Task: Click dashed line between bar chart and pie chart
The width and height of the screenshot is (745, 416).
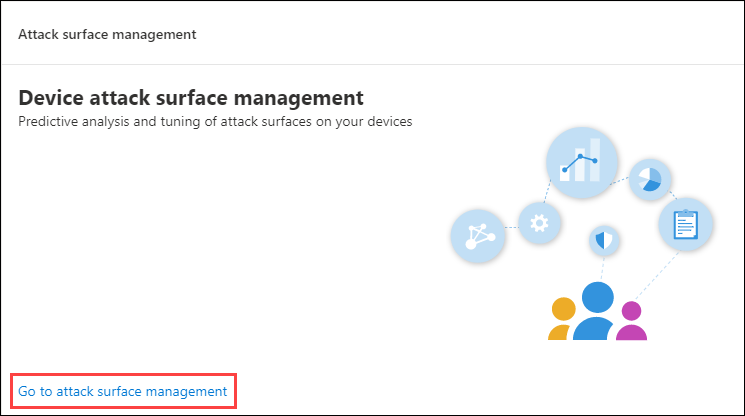Action: coord(620,180)
